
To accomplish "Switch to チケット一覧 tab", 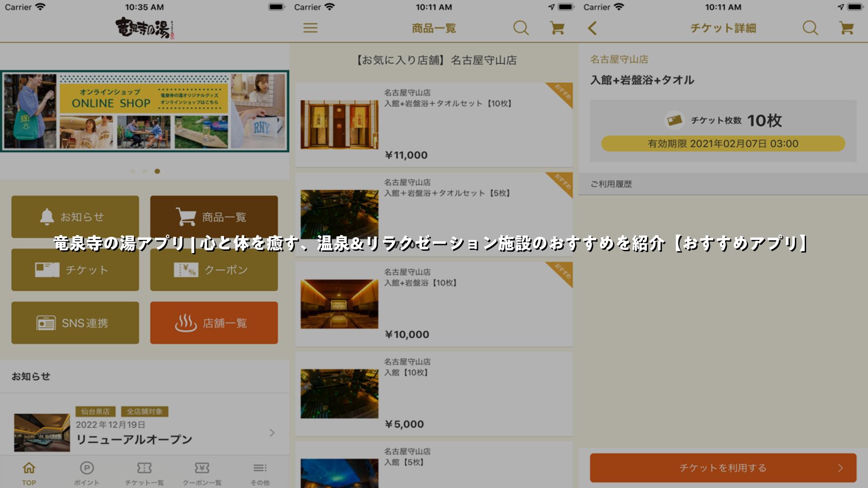I will (145, 473).
